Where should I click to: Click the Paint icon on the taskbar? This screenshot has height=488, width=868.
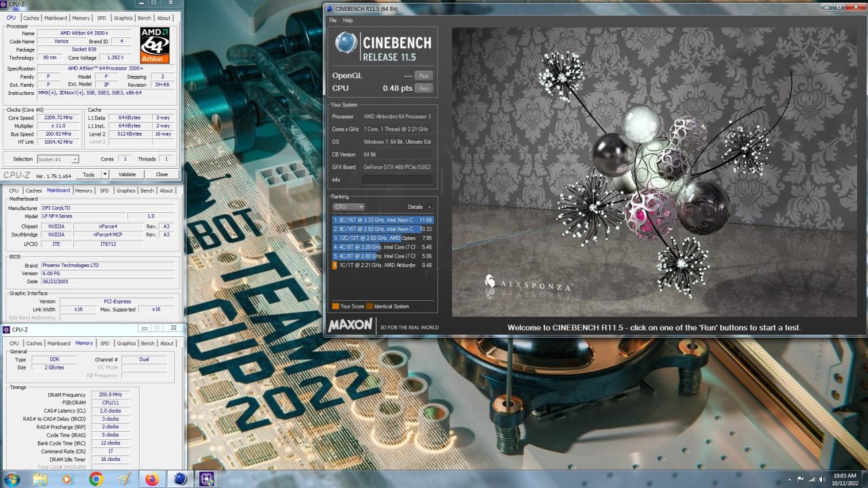123,479
